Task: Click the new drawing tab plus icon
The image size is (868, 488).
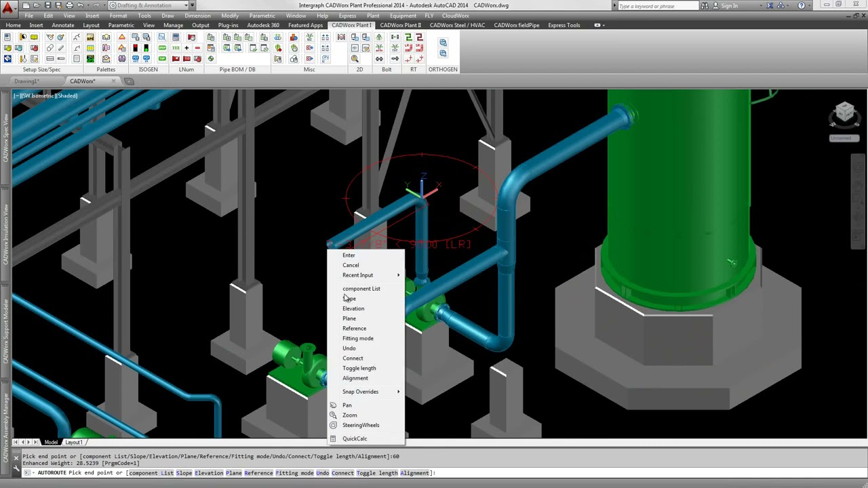Action: tap(129, 81)
